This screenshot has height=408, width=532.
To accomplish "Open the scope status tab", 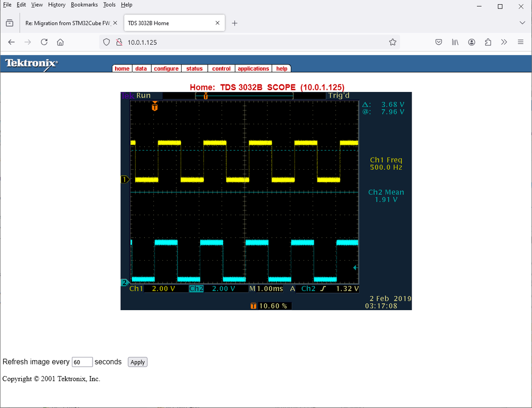I will point(194,69).
